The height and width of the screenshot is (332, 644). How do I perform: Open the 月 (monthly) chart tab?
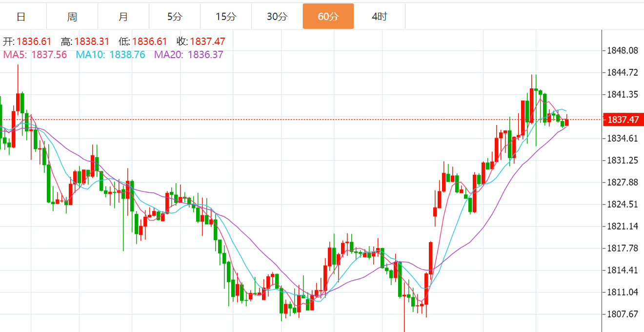[x=123, y=17]
